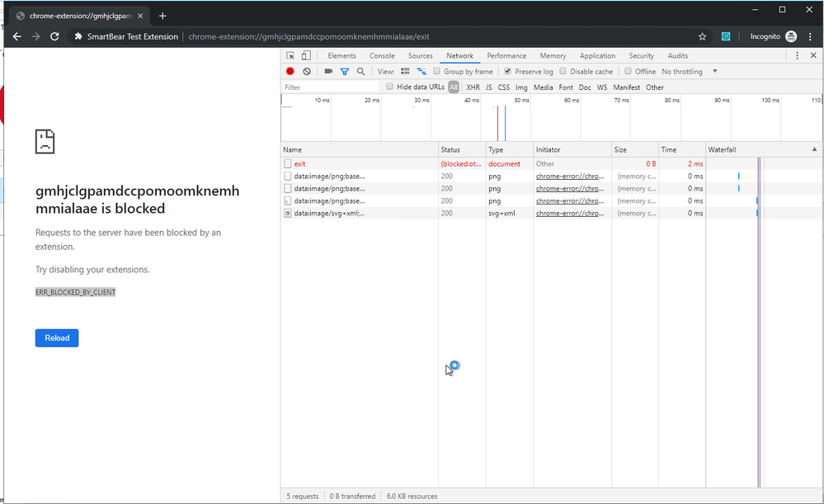Enable the Disable cache checkbox

click(563, 72)
